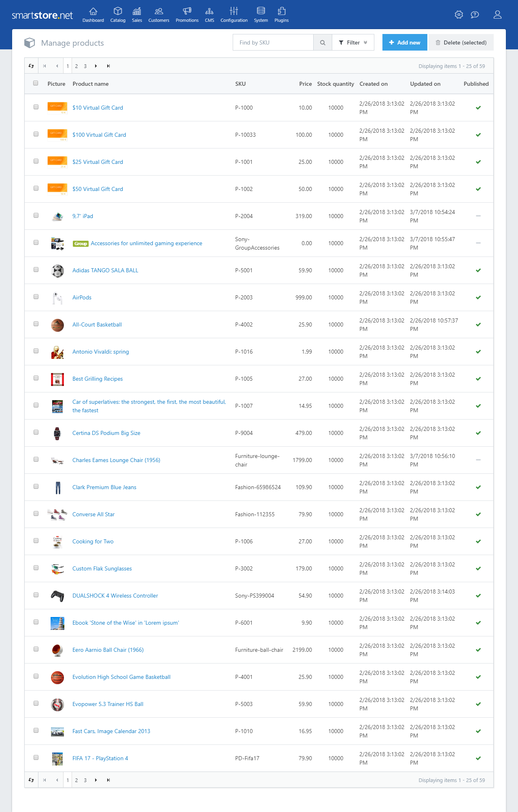Check the 9,7' iPad row checkbox

point(36,215)
